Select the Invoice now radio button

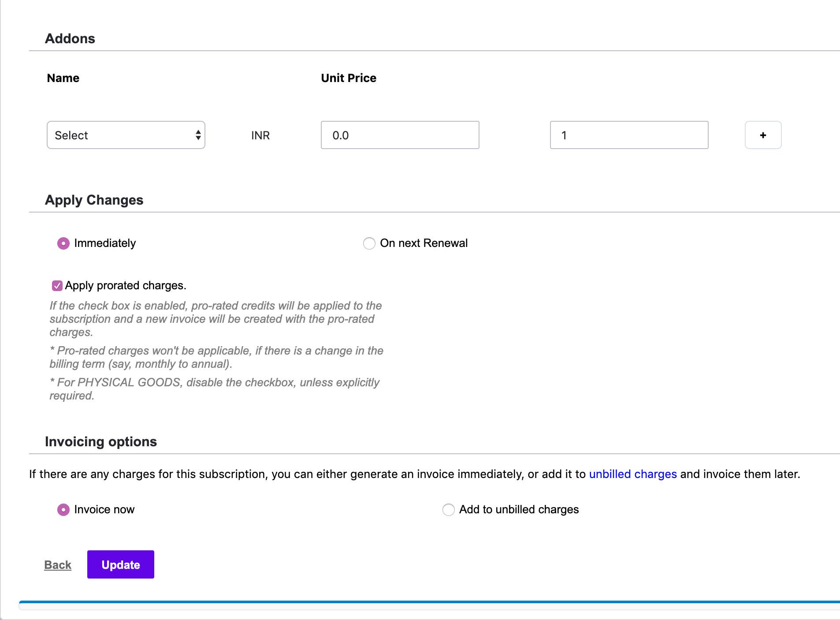coord(63,510)
